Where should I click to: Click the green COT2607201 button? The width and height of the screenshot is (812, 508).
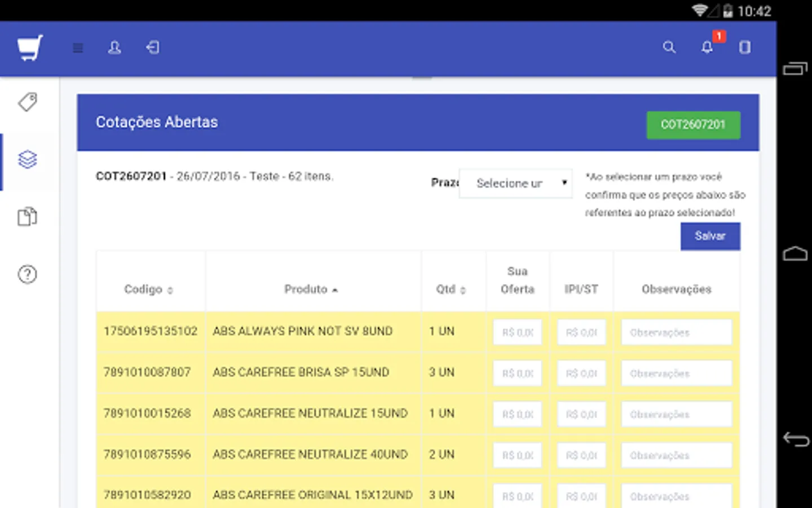(x=693, y=125)
